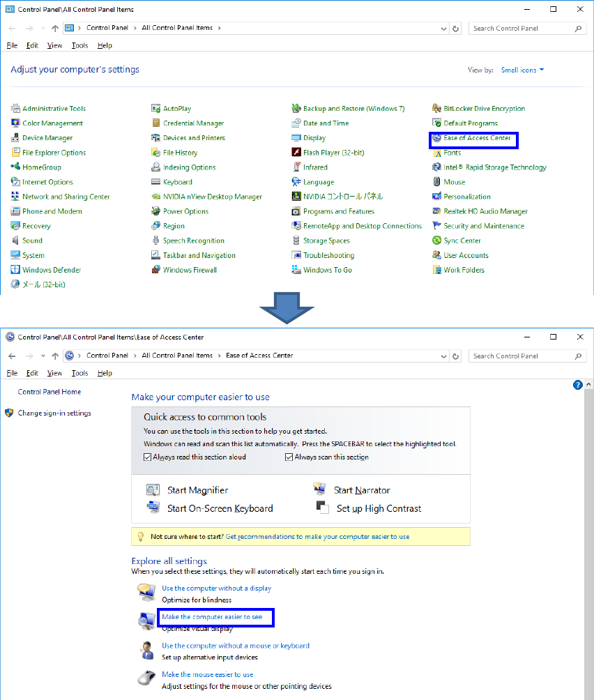The image size is (594, 700).
Task: Click Search Control Panel field in Ease of Access window
Action: coord(527,356)
